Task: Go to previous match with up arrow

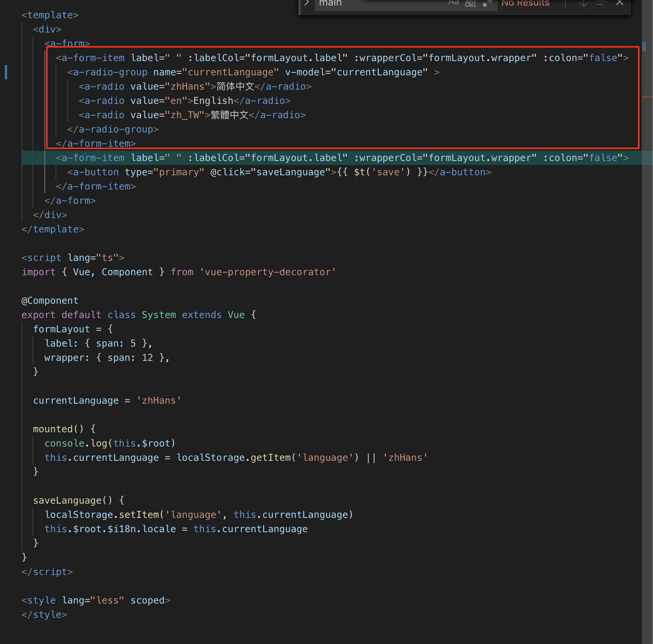Action: pos(566,3)
